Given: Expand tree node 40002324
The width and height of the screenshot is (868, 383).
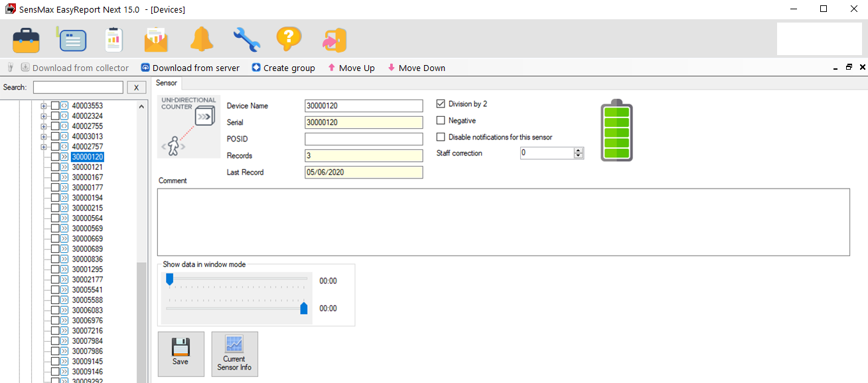Looking at the screenshot, I should click(x=44, y=116).
